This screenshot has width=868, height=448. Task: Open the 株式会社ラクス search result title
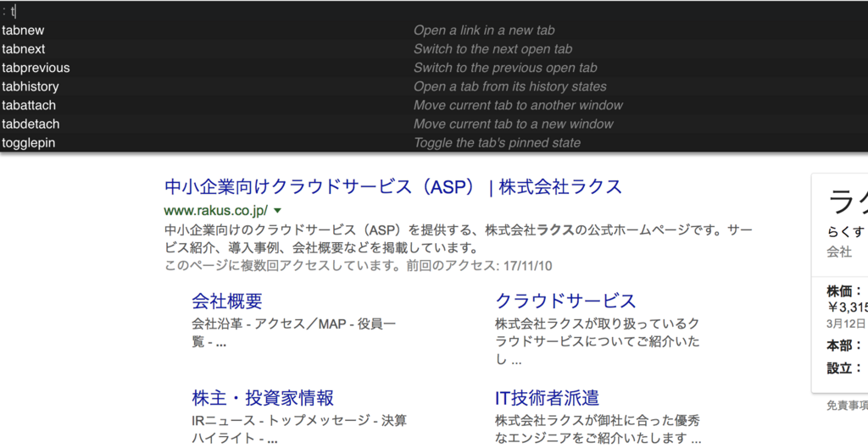coord(393,186)
